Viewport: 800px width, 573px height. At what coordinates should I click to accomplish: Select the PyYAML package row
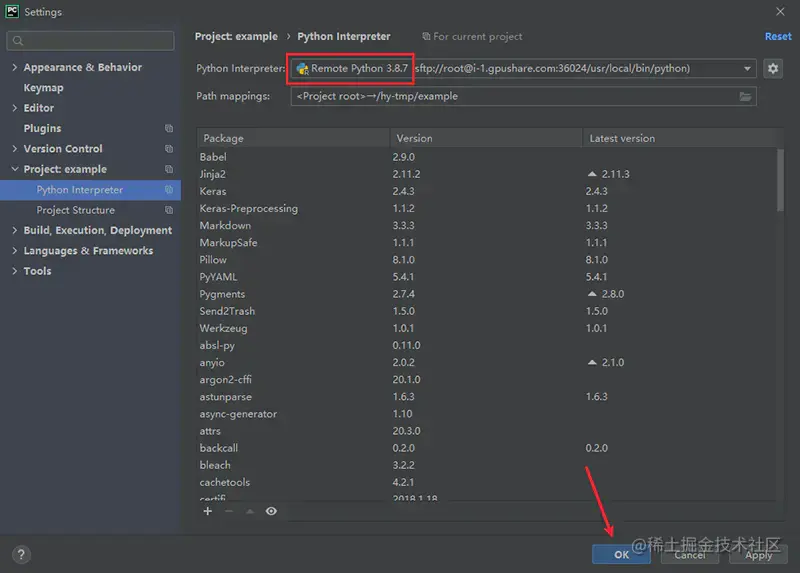pyautogui.click(x=487, y=277)
